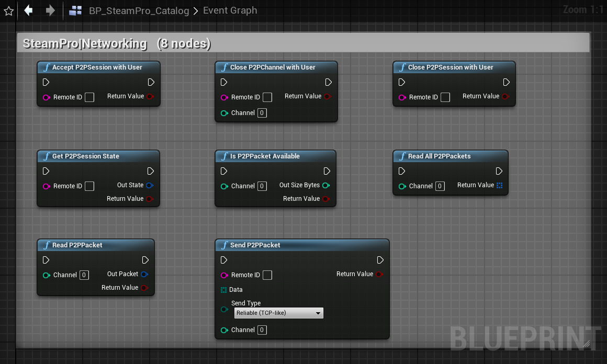Click Channel value field on Read All P2PPackets

440,186
